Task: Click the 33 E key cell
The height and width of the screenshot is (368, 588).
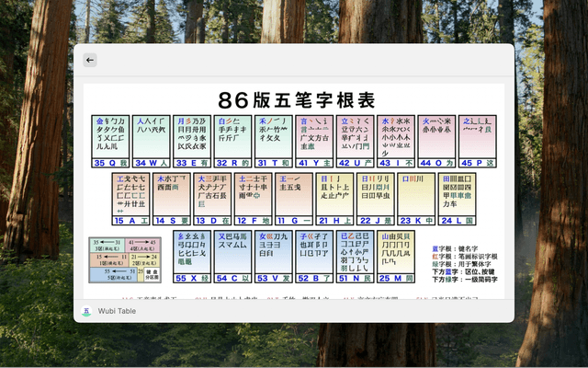Action: point(193,141)
